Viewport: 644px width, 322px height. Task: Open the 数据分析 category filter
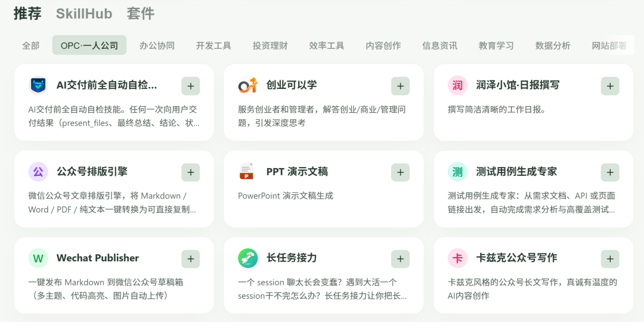(553, 45)
